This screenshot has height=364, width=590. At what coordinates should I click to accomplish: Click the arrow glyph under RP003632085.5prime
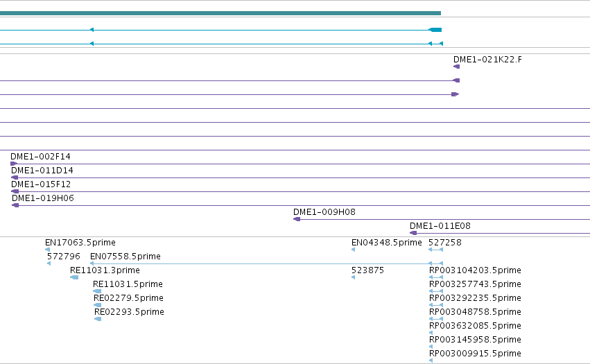coord(431,333)
